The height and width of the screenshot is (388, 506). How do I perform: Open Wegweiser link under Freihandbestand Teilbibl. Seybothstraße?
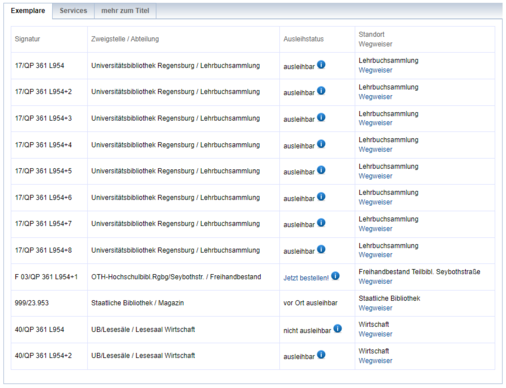375,282
